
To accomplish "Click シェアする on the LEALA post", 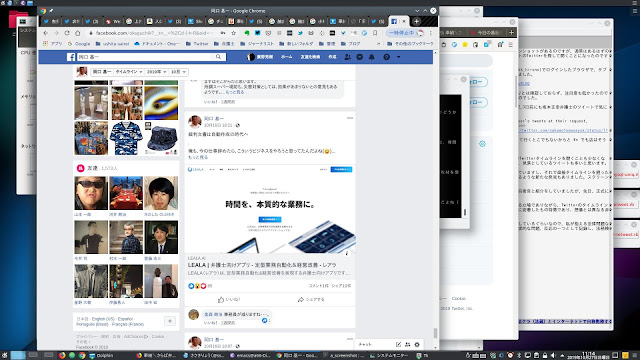I will click(311, 300).
